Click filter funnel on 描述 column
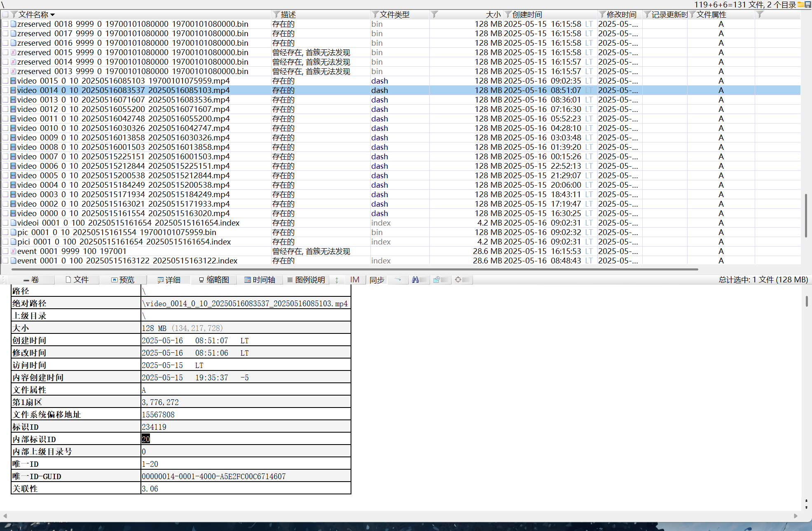Viewport: 812px width, 531px height. click(x=276, y=15)
